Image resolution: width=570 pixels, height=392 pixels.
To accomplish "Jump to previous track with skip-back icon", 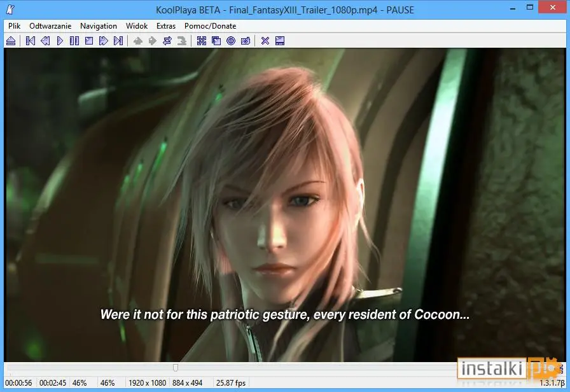I will [31, 41].
